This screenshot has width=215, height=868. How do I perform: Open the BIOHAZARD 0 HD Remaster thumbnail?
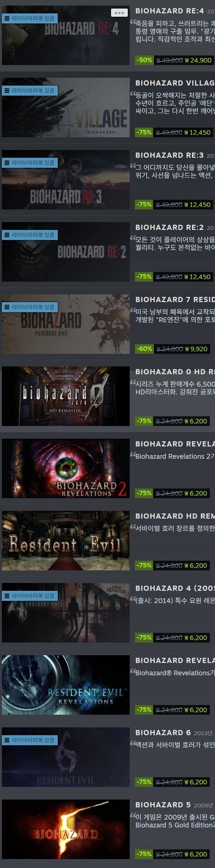click(x=66, y=396)
